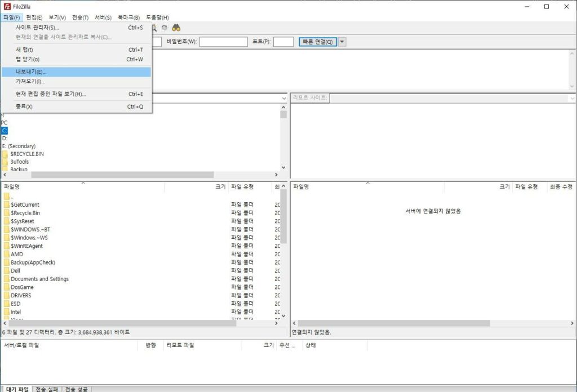
Task: Select the $SysReset folder row
Action: click(x=140, y=221)
